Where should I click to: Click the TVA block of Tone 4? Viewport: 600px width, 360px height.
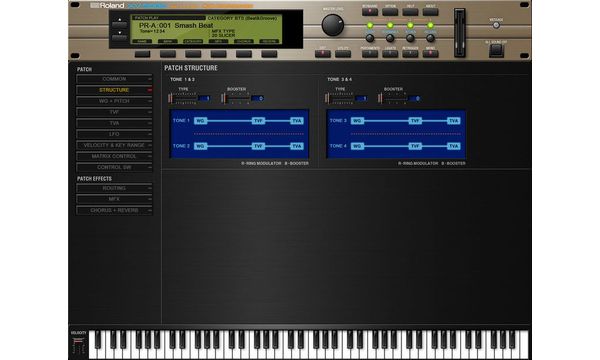pyautogui.click(x=454, y=146)
